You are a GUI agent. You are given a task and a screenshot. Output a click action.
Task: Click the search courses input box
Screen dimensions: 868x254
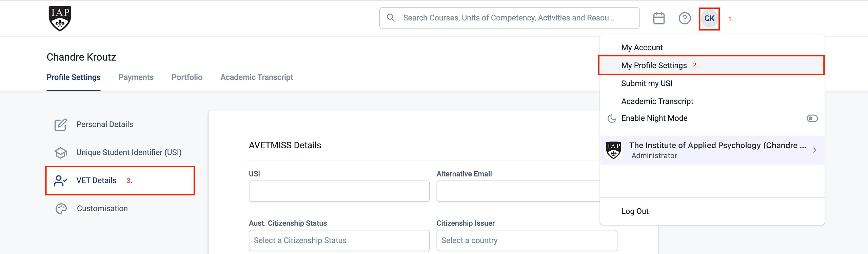[x=509, y=18]
